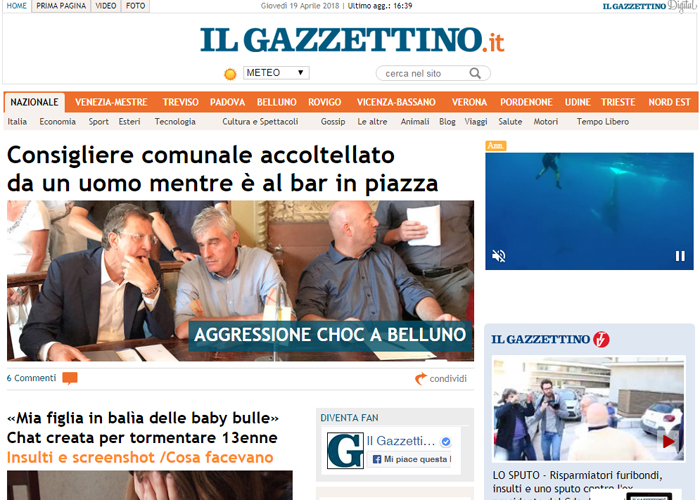Viewport: 700px width, 500px height.
Task: Like the page with Mi piace
Action: tap(409, 459)
